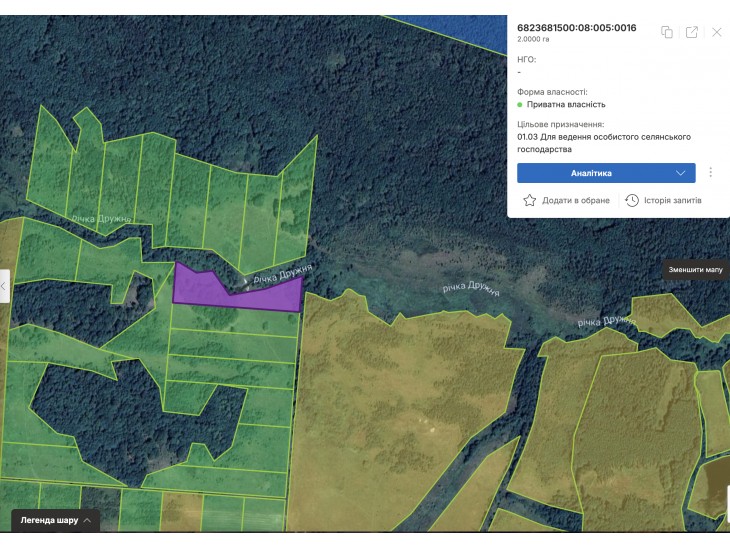The height and width of the screenshot is (547, 730).
Task: Click the річка Дружня label near purple parcel
Action: point(283,274)
